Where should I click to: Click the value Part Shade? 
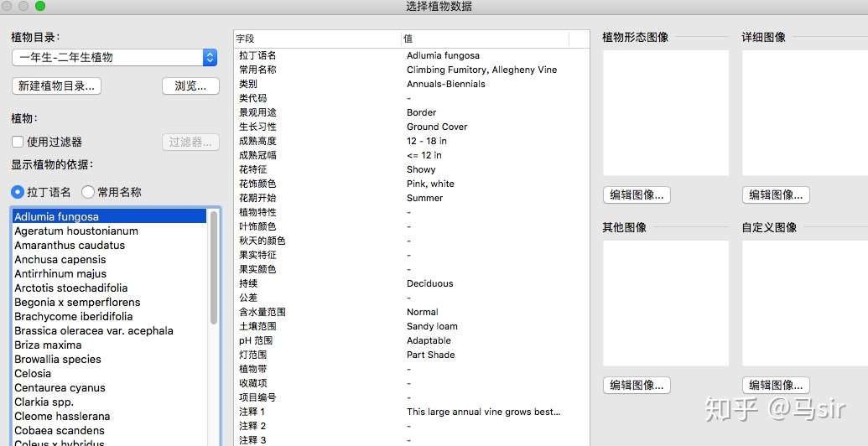coord(431,355)
